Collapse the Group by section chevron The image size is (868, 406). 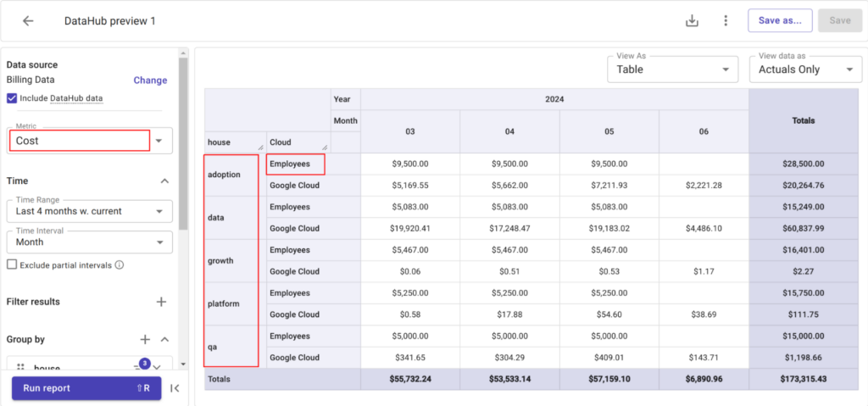coord(164,340)
